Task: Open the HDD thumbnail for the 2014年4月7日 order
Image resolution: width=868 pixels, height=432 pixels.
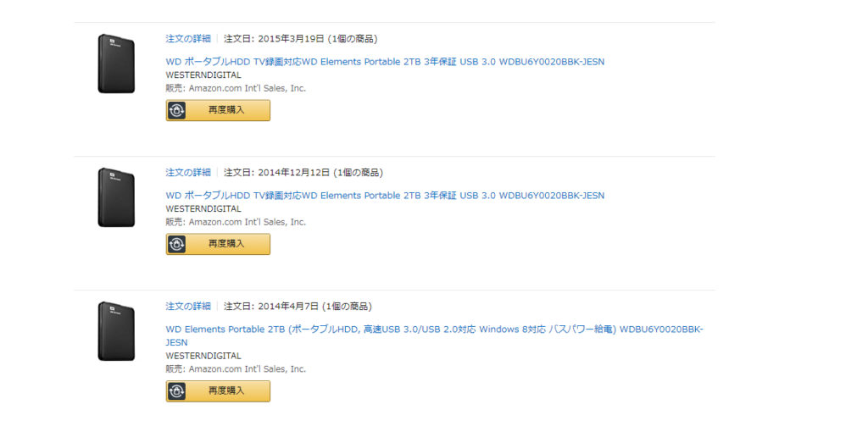Action: tap(116, 331)
